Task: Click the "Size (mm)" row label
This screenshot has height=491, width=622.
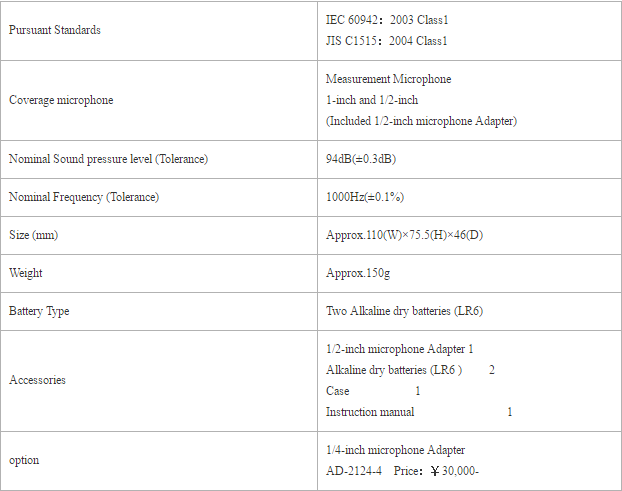Action: point(33,235)
